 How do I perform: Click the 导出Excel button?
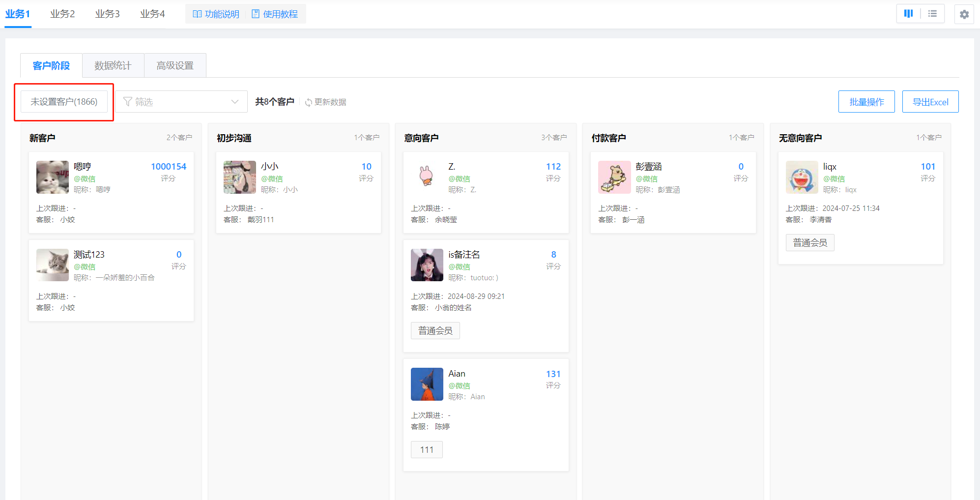[x=930, y=102]
